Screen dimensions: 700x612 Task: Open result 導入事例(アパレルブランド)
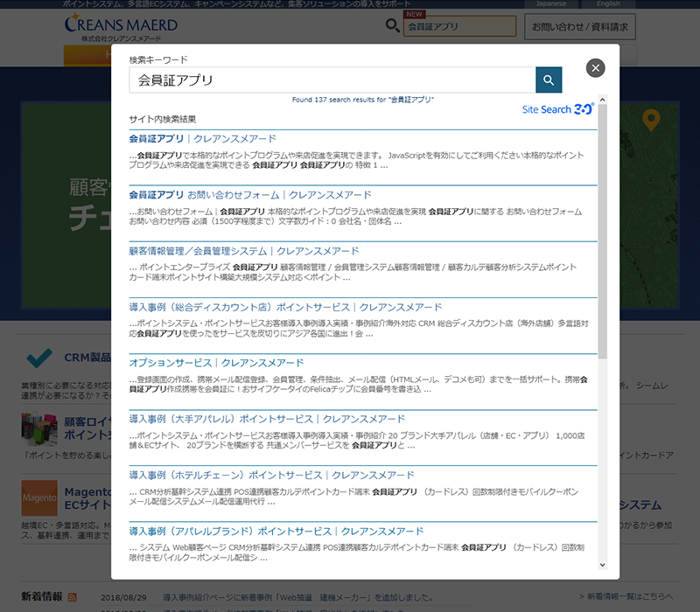[x=276, y=532]
